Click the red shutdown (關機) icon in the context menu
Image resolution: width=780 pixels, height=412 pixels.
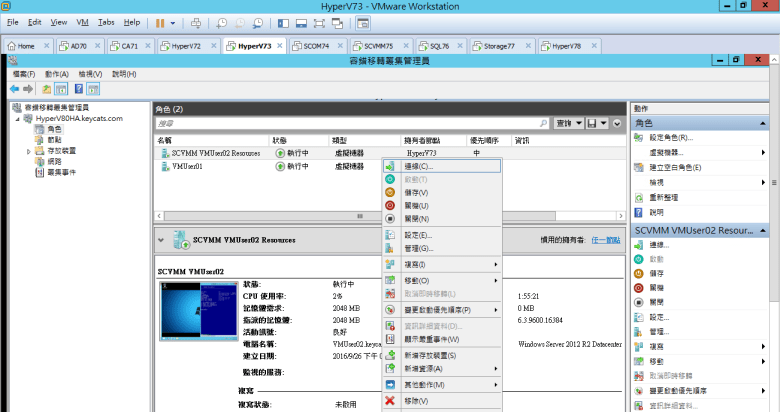tap(390, 205)
